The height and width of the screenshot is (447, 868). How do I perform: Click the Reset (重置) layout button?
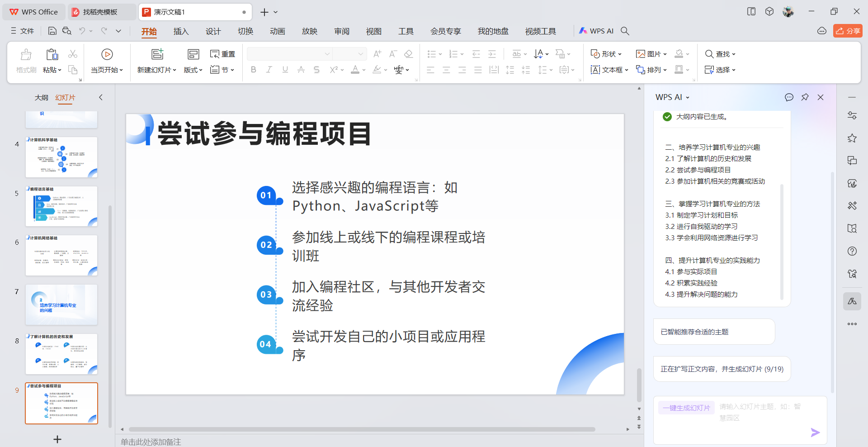click(x=222, y=54)
